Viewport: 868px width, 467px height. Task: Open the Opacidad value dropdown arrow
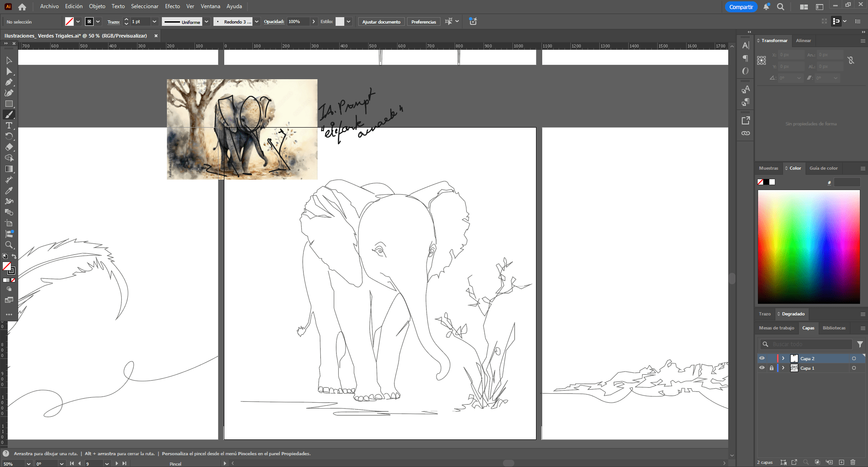point(313,22)
